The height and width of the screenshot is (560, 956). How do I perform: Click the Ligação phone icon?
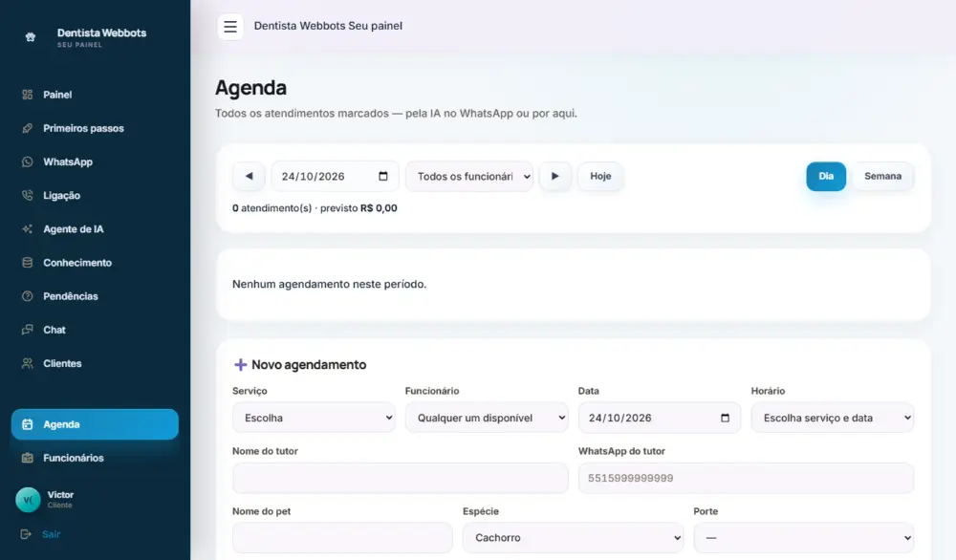pos(28,195)
